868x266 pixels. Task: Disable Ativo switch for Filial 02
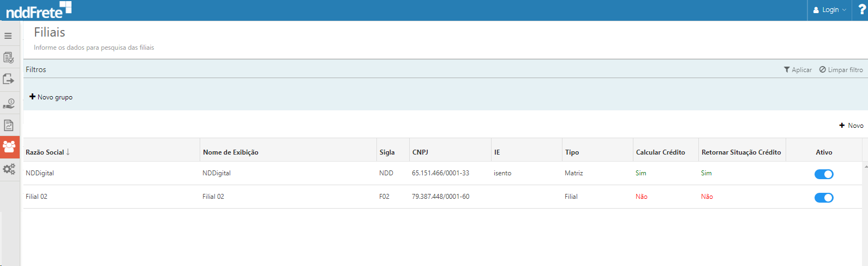[823, 198]
